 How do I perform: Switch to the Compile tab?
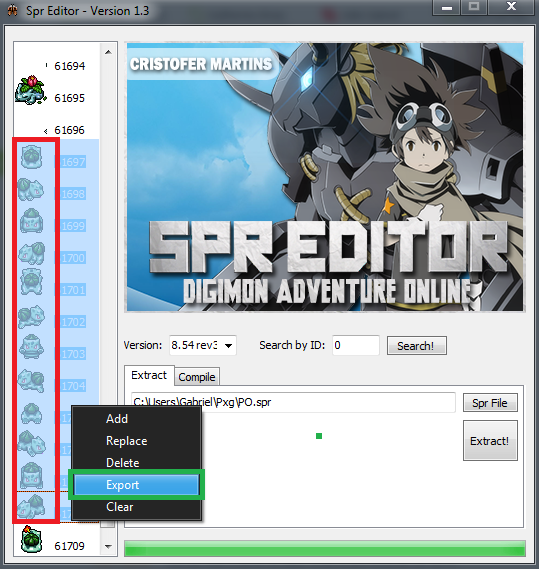[x=197, y=377]
